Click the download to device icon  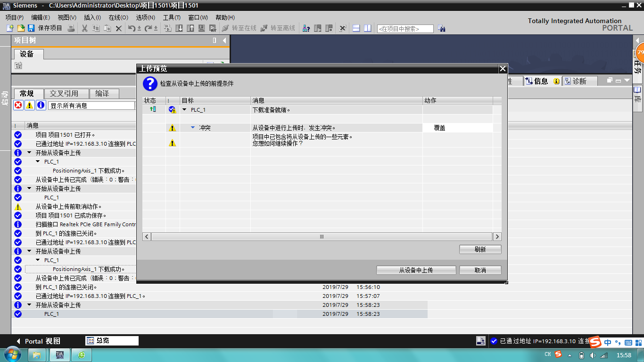[179, 28]
